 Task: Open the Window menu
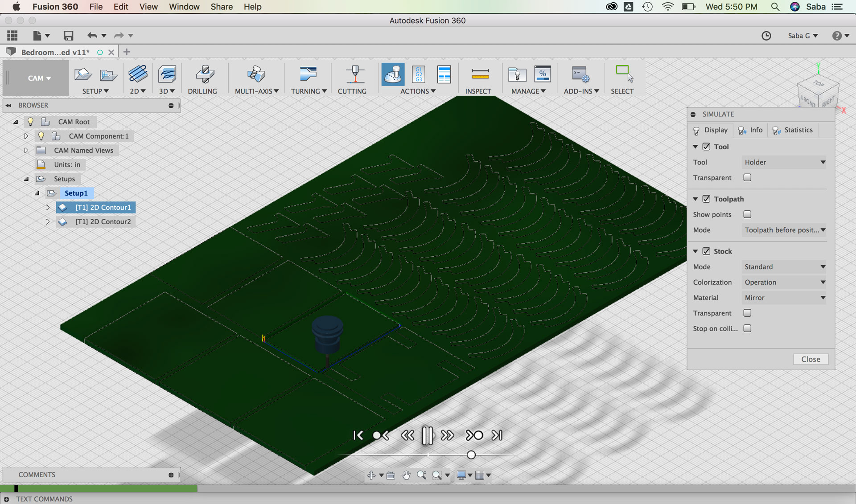pos(184,7)
